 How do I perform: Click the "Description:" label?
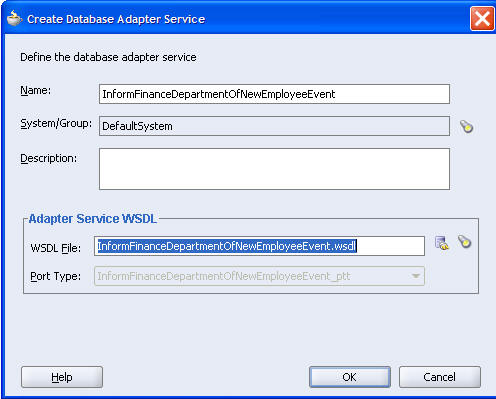48,158
